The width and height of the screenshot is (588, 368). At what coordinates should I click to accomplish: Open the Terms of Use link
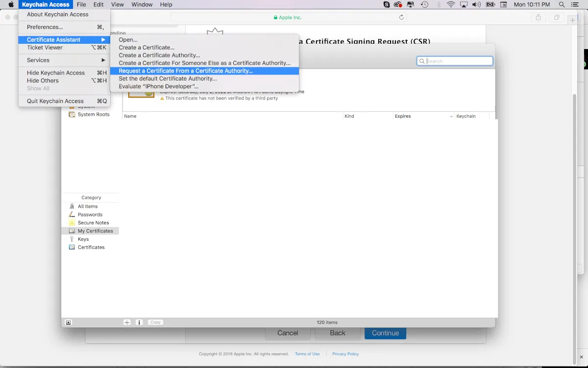(307, 354)
